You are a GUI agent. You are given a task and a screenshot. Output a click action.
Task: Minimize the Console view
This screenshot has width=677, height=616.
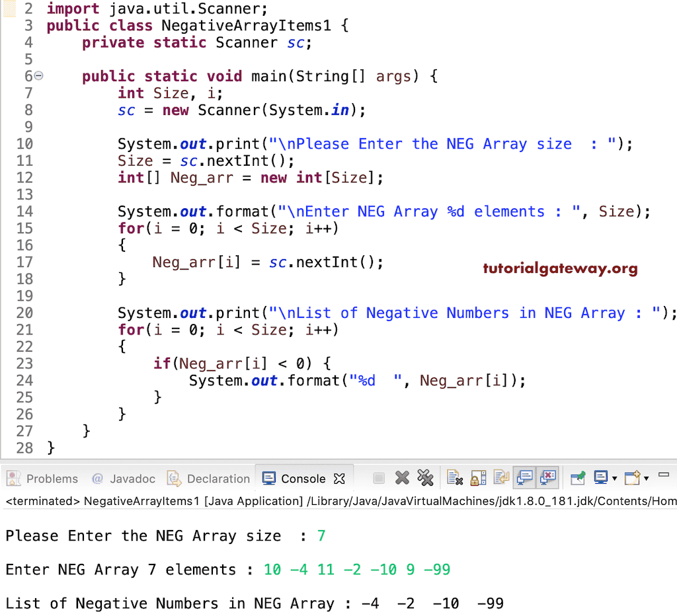click(x=664, y=473)
